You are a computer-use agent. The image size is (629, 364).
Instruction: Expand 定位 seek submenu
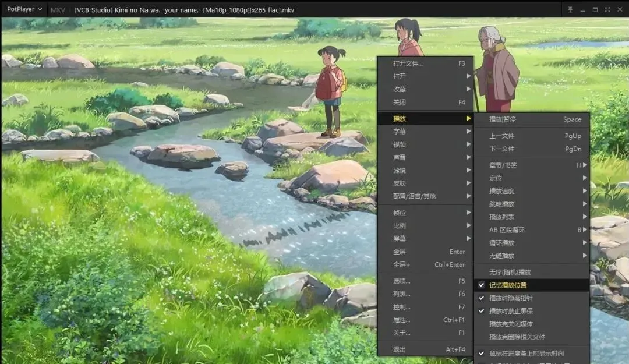(x=532, y=178)
